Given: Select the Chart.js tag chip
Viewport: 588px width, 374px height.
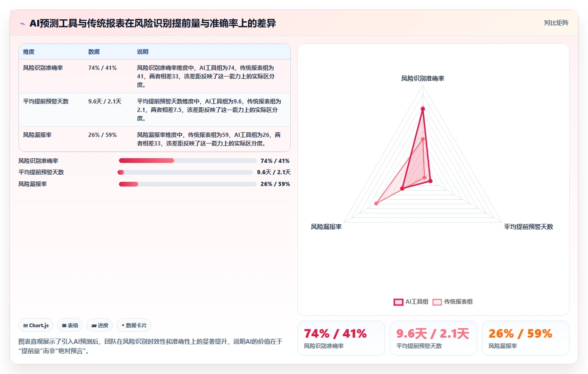Looking at the screenshot, I should [36, 325].
